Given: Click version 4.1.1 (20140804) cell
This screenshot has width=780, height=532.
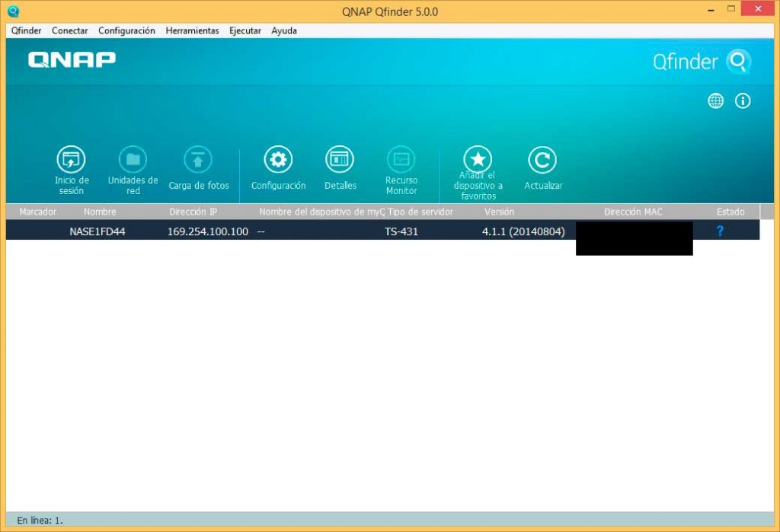Looking at the screenshot, I should point(523,231).
